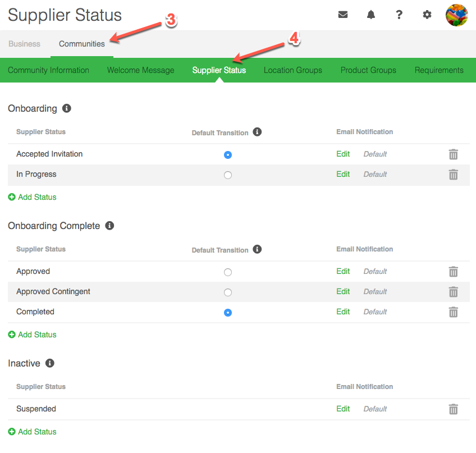
Task: Add Status under Inactive section
Action: click(x=33, y=432)
